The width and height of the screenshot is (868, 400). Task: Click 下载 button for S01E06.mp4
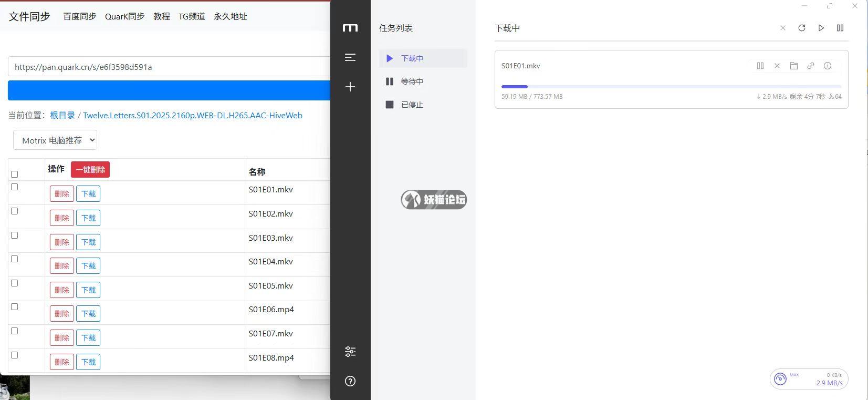click(x=88, y=313)
